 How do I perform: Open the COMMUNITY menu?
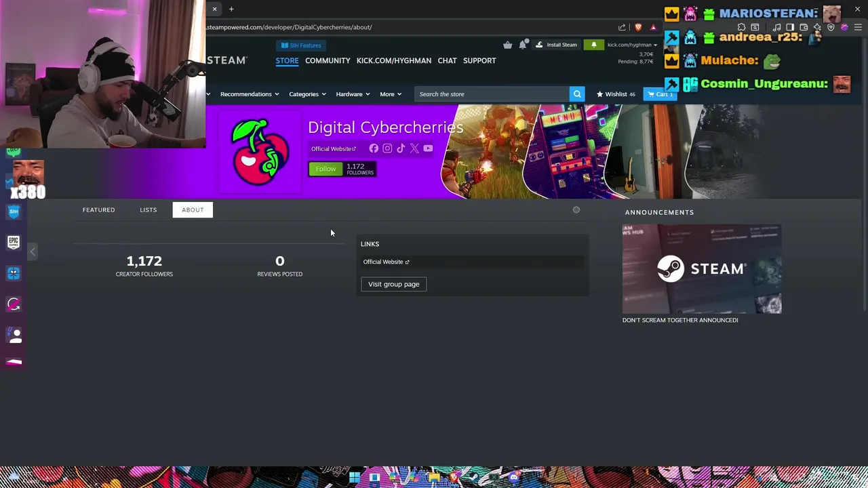click(x=328, y=60)
